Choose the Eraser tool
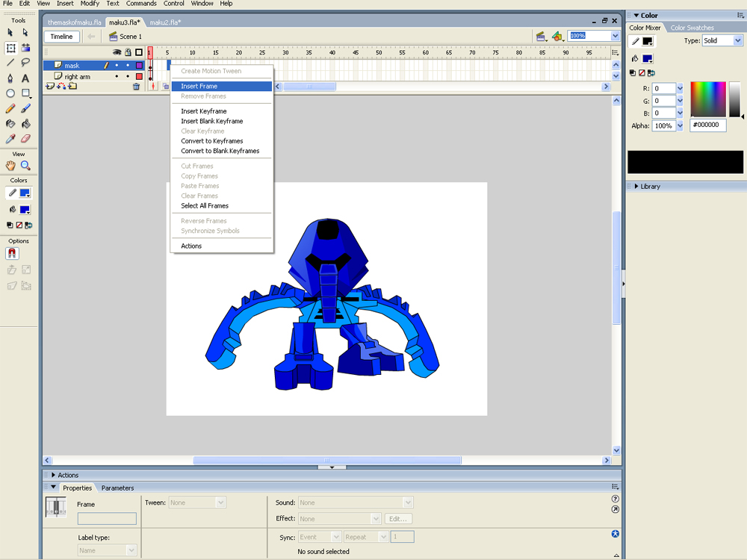This screenshot has height=560, width=747. tap(25, 139)
